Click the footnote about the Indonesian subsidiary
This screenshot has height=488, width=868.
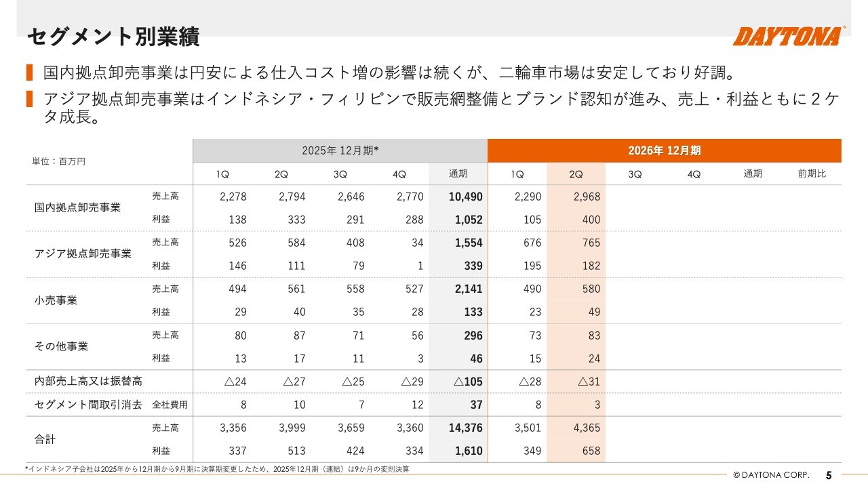[217, 469]
